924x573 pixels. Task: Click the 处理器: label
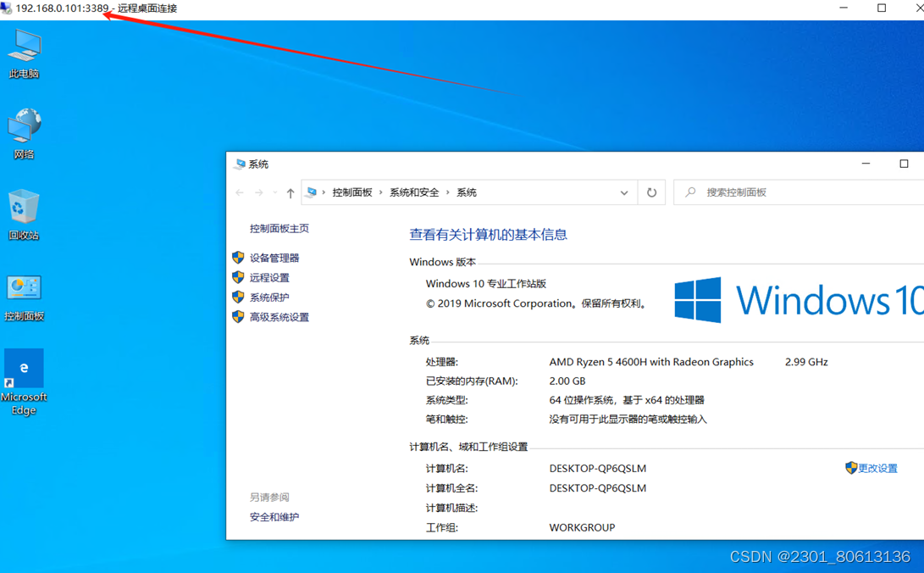[442, 362]
